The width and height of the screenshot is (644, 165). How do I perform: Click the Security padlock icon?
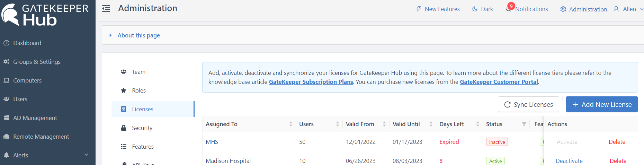pos(124,128)
